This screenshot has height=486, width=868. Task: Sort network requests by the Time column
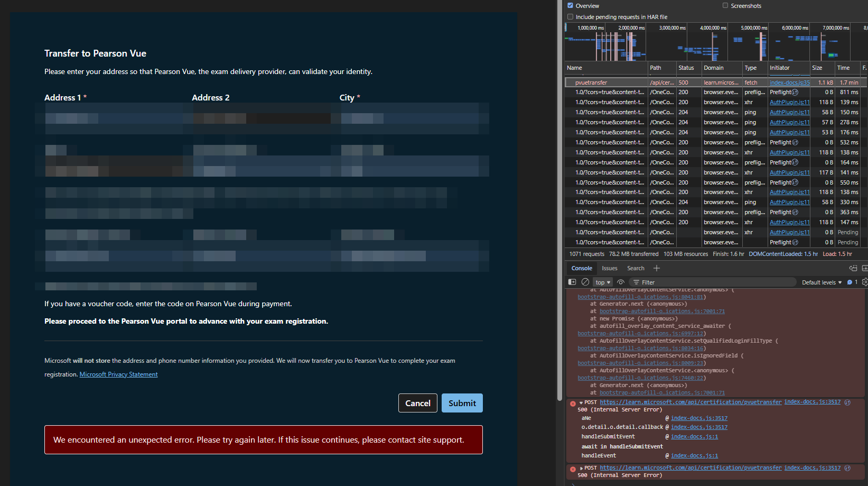(847, 68)
